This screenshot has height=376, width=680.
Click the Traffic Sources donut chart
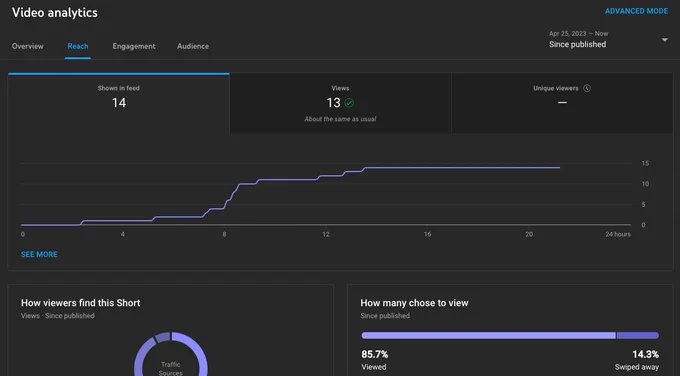(171, 354)
